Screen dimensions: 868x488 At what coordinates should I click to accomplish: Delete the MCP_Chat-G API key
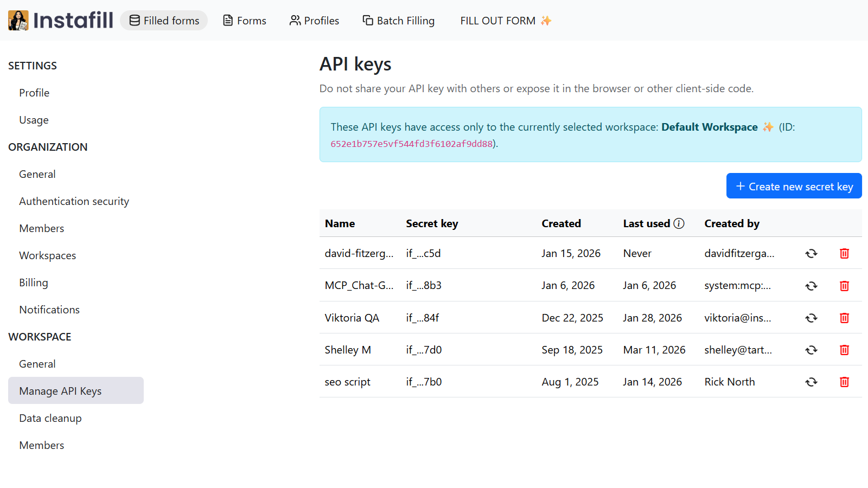click(x=844, y=286)
